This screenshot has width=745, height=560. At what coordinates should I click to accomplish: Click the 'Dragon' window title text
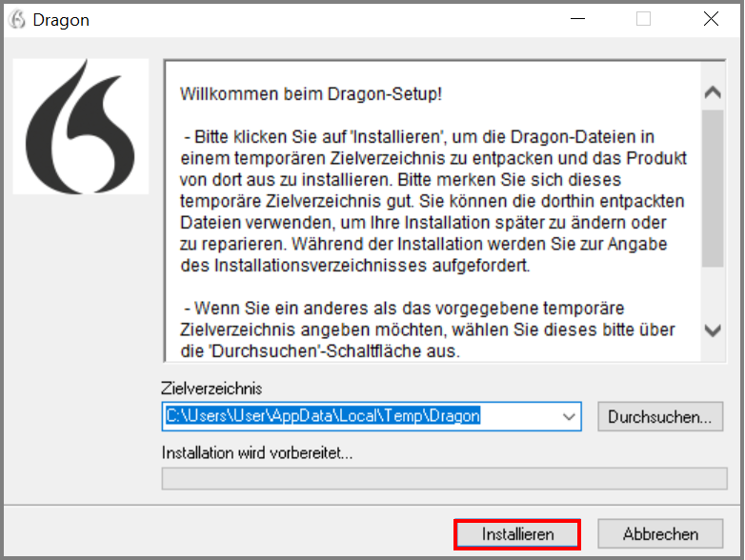pyautogui.click(x=61, y=20)
